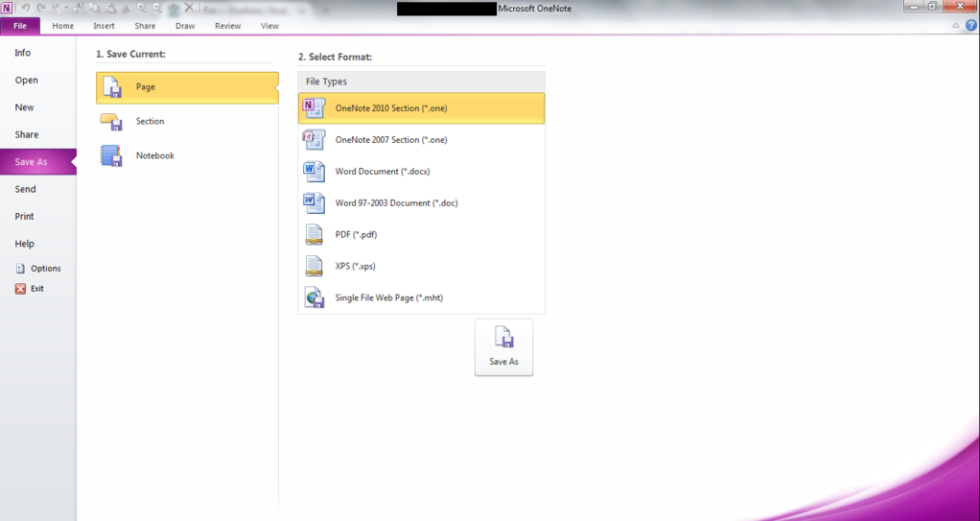
Task: Choose Page under Save Current
Action: pyautogui.click(x=187, y=87)
